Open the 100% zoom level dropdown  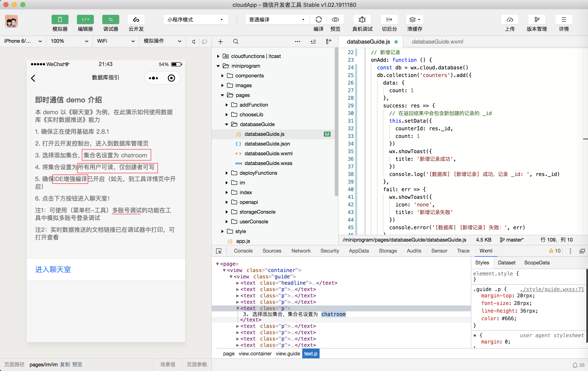pos(69,41)
